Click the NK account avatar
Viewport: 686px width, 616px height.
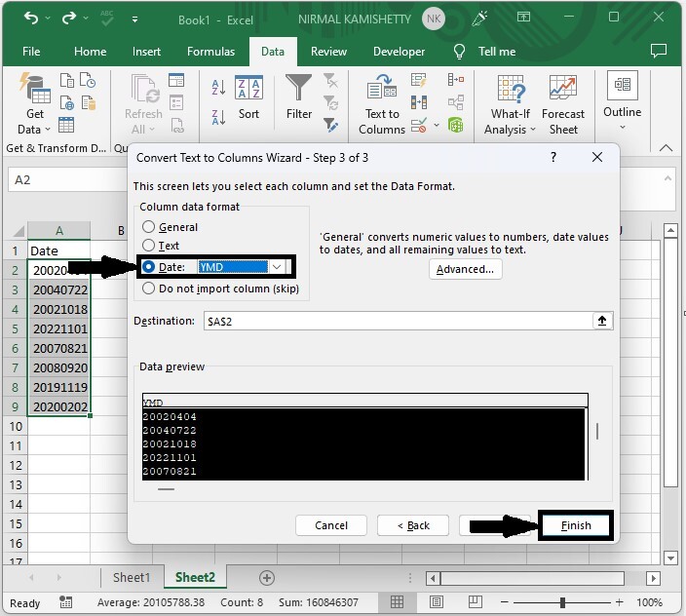[x=433, y=19]
